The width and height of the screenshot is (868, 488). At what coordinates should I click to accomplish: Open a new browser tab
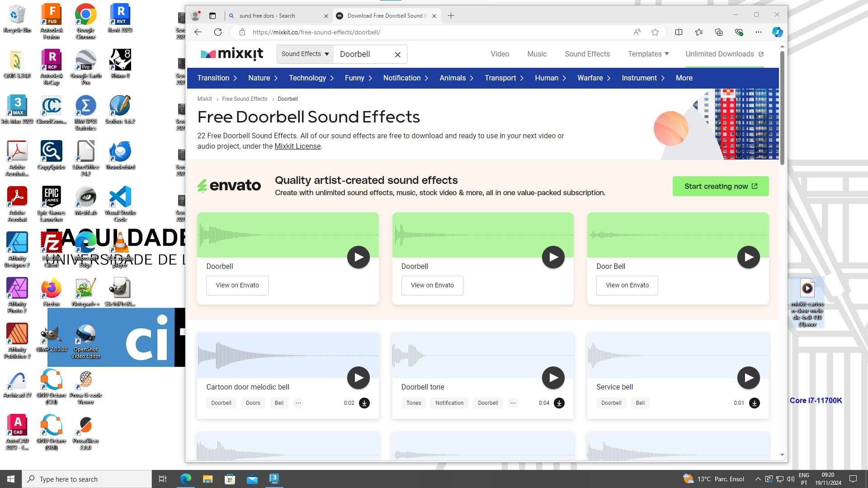click(451, 16)
